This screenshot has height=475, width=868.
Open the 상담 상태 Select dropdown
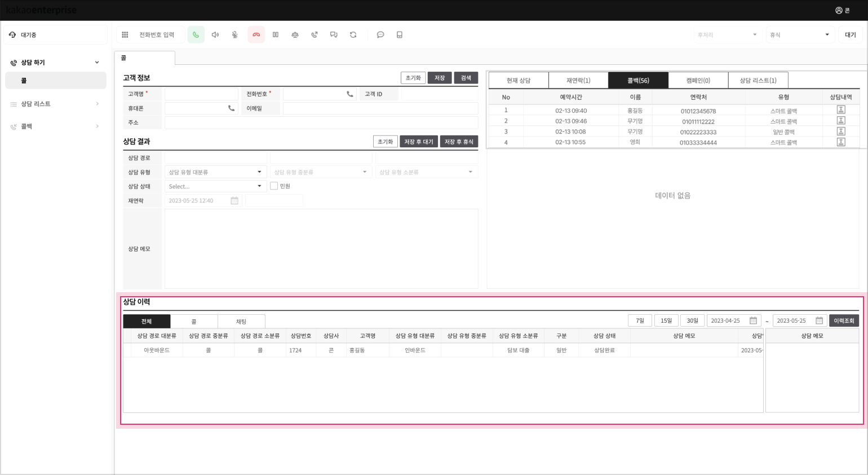(215, 186)
